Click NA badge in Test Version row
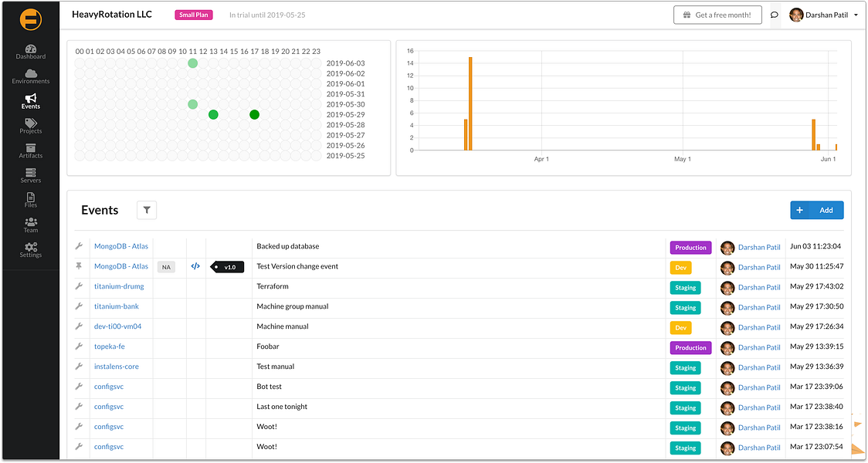This screenshot has width=868, height=463. [x=166, y=267]
